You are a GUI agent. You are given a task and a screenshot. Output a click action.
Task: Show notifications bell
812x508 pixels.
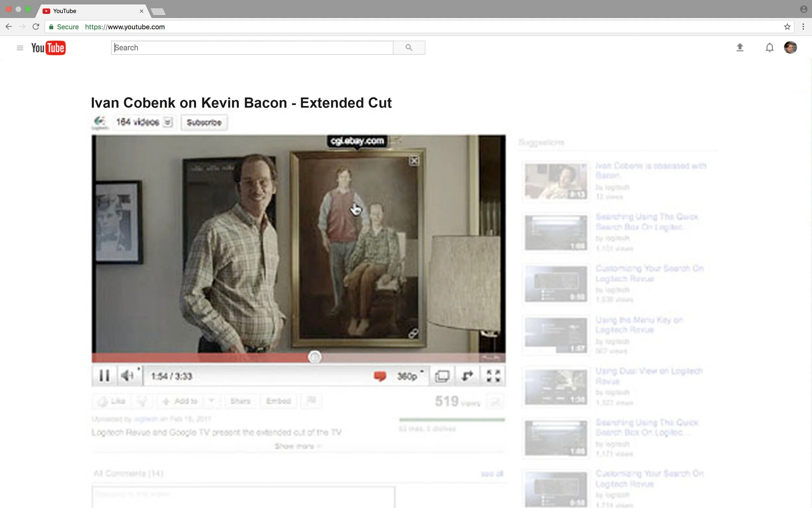(x=769, y=47)
